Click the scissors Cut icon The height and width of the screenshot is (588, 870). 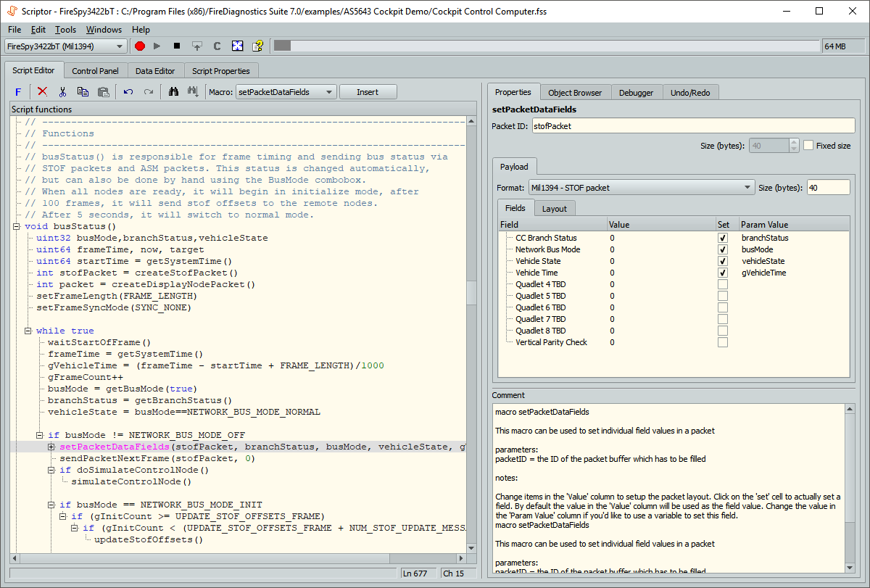(x=62, y=92)
